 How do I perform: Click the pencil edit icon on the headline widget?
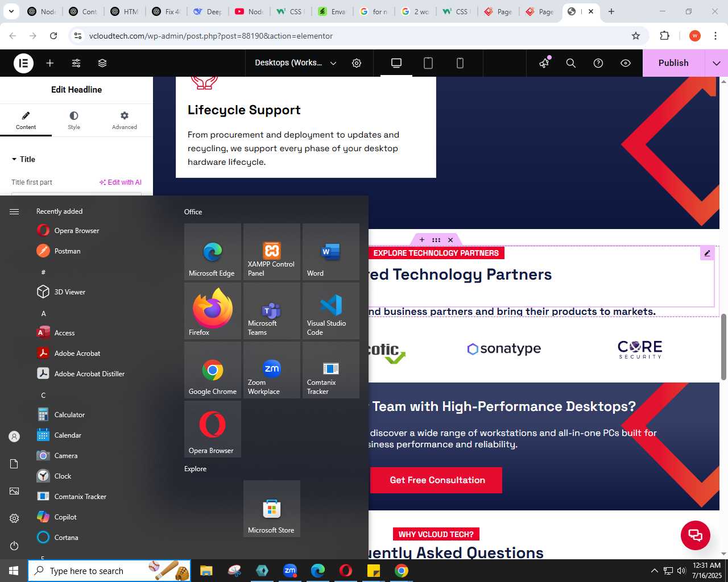[x=707, y=253]
